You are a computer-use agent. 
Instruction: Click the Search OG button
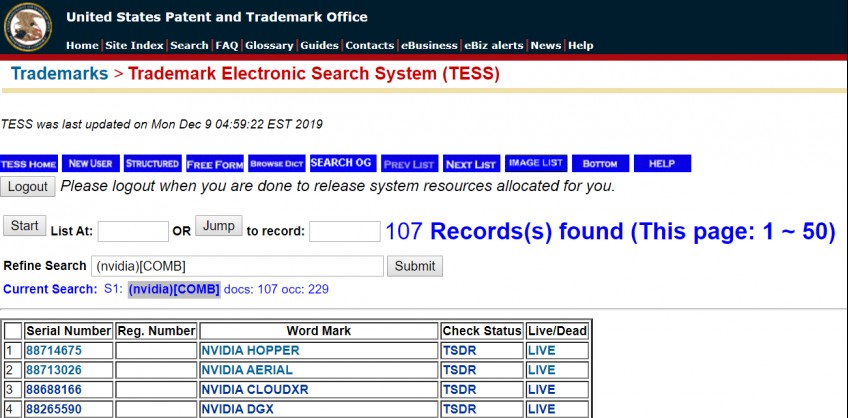tap(341, 163)
